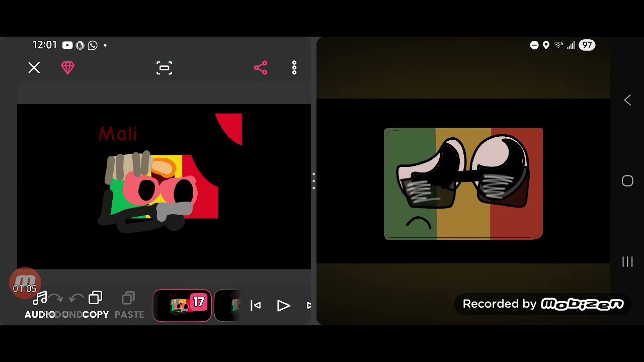Image resolution: width=644 pixels, height=362 pixels.
Task: Select frame 17 thumbnail in timeline
Action: coord(182,305)
